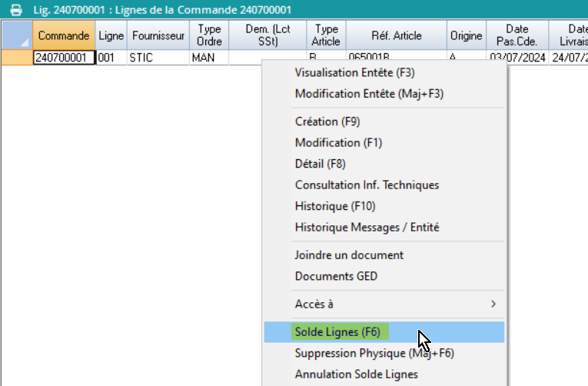Screen dimensions: 588x386
Task: Click Joindre un document
Action: pyautogui.click(x=349, y=255)
